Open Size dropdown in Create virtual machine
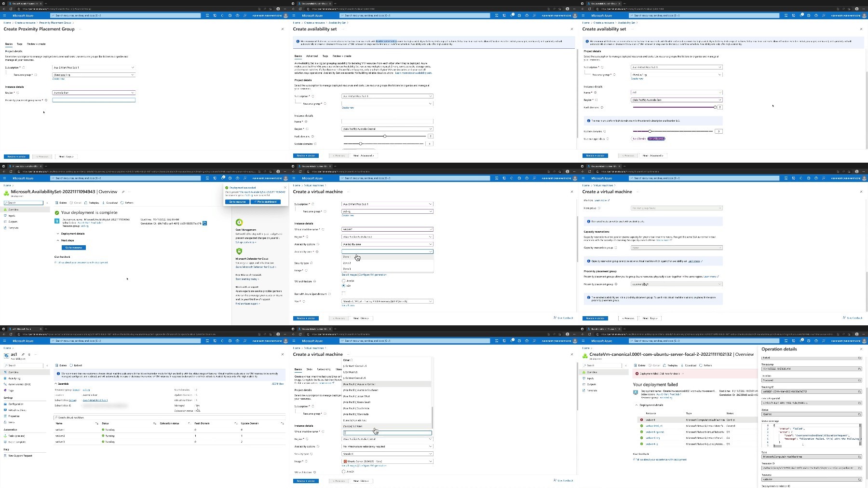Viewport: 868px width, 488px height. point(387,301)
